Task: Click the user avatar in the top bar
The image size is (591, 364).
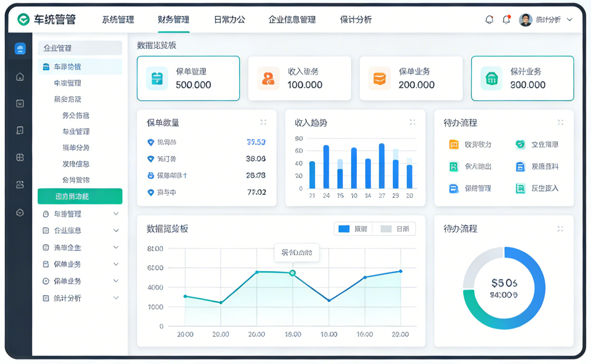Action: (525, 20)
